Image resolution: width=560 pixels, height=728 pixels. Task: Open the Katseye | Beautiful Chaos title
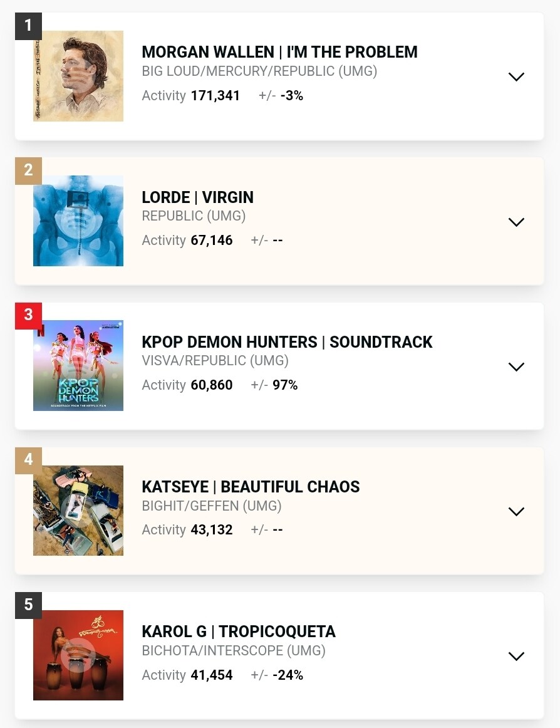click(251, 487)
